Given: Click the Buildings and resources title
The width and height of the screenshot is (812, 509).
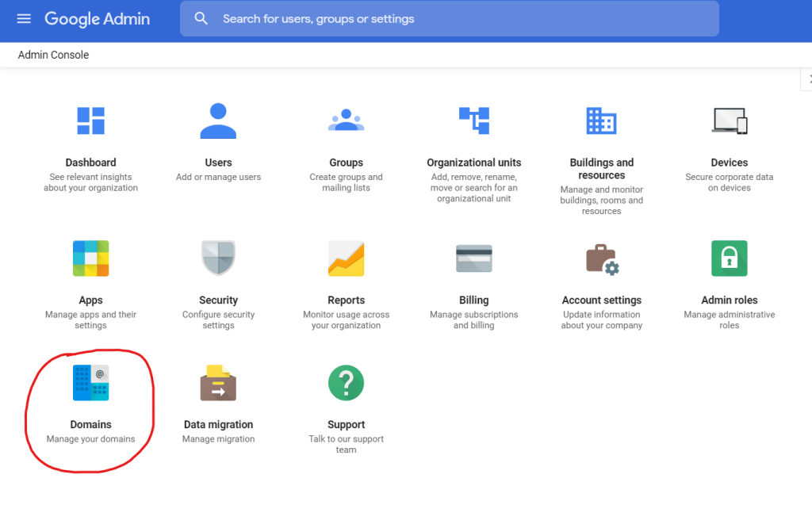Looking at the screenshot, I should pyautogui.click(x=601, y=169).
